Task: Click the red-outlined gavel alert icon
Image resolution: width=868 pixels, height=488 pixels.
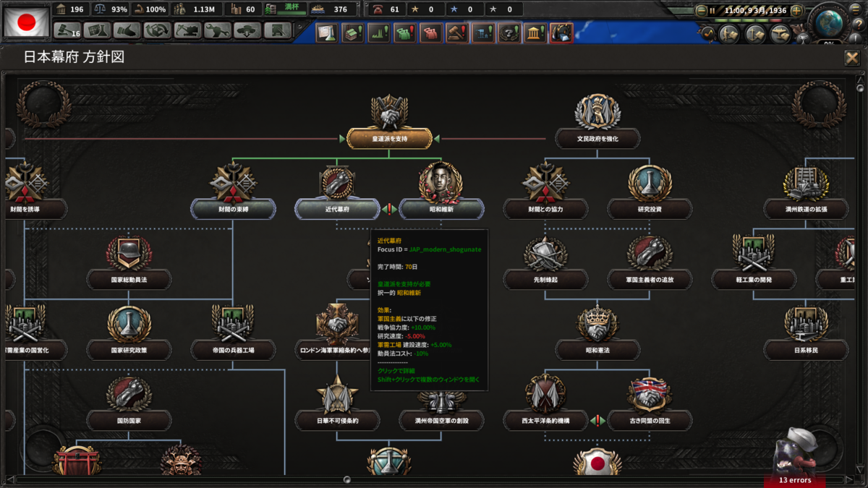Action: 457,33
